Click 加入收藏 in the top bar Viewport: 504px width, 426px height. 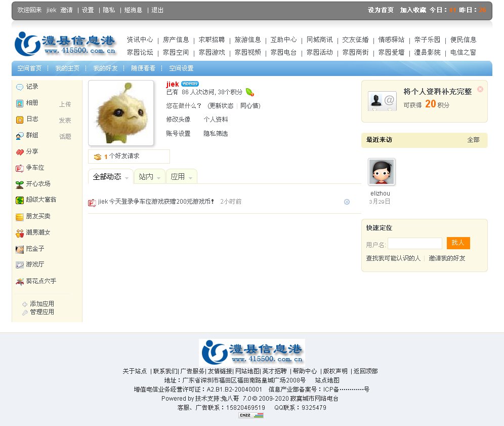[x=413, y=10]
